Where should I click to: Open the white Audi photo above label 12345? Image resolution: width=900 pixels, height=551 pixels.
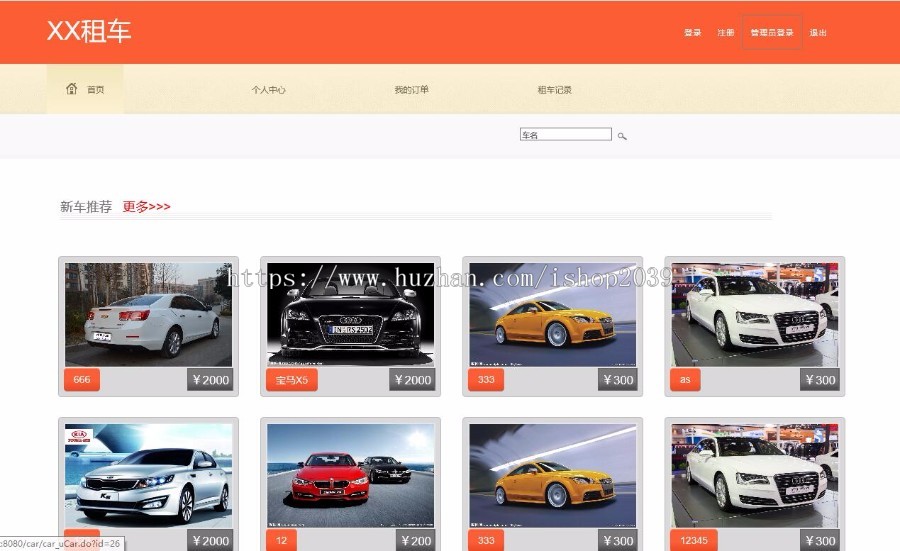coord(754,475)
